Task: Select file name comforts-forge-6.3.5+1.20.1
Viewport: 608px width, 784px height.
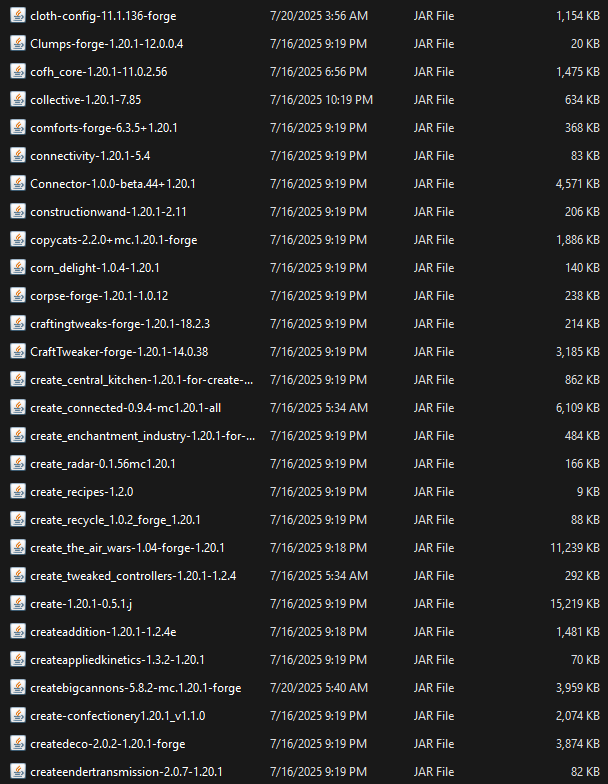Action: click(x=104, y=128)
